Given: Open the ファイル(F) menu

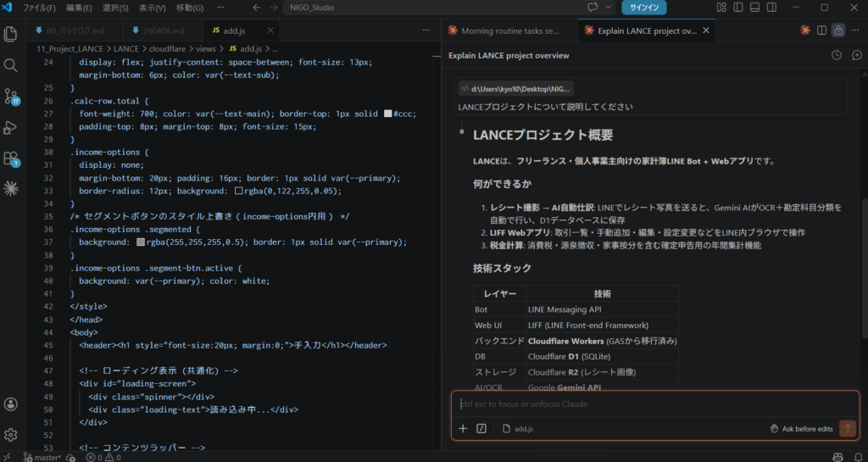Looking at the screenshot, I should [39, 8].
